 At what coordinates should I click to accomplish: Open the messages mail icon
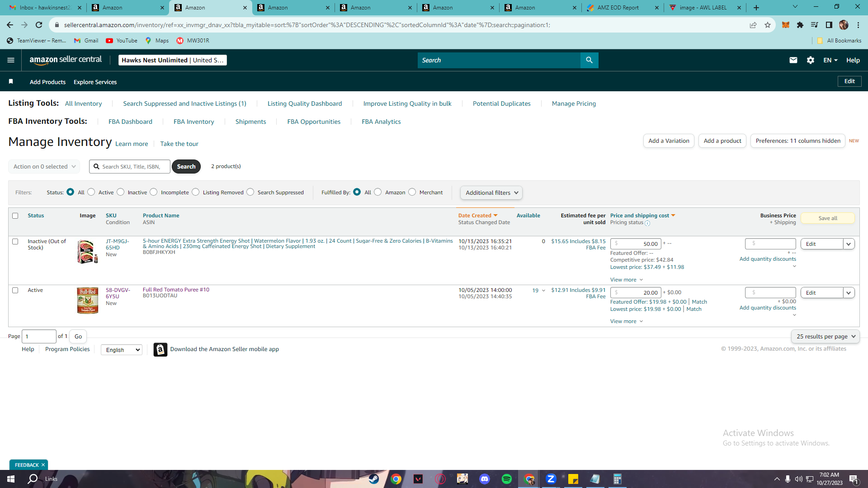tap(793, 60)
